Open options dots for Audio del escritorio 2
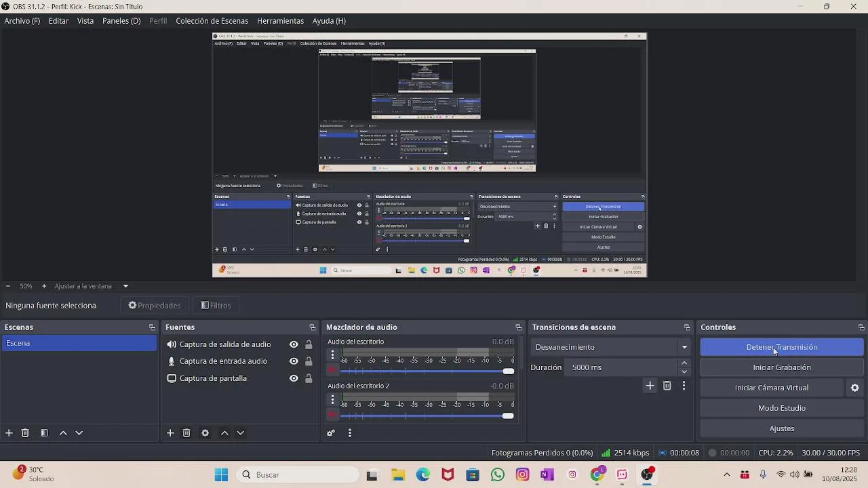 click(332, 399)
